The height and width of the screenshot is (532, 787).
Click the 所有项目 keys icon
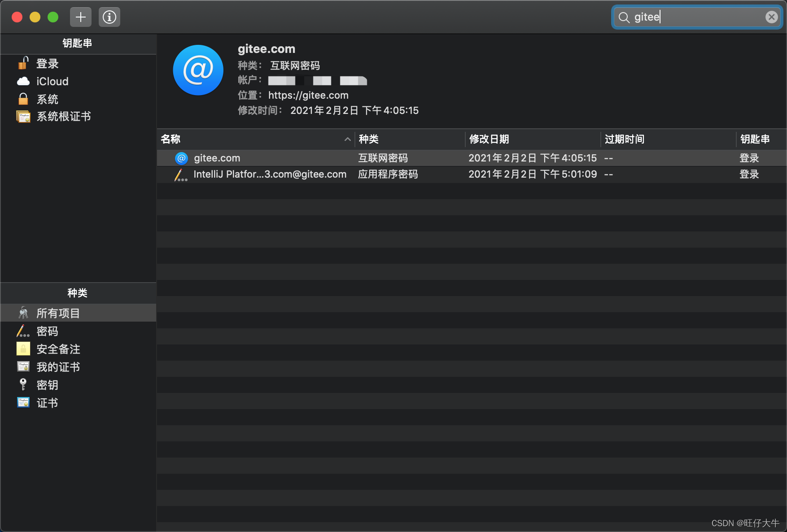pos(23,313)
